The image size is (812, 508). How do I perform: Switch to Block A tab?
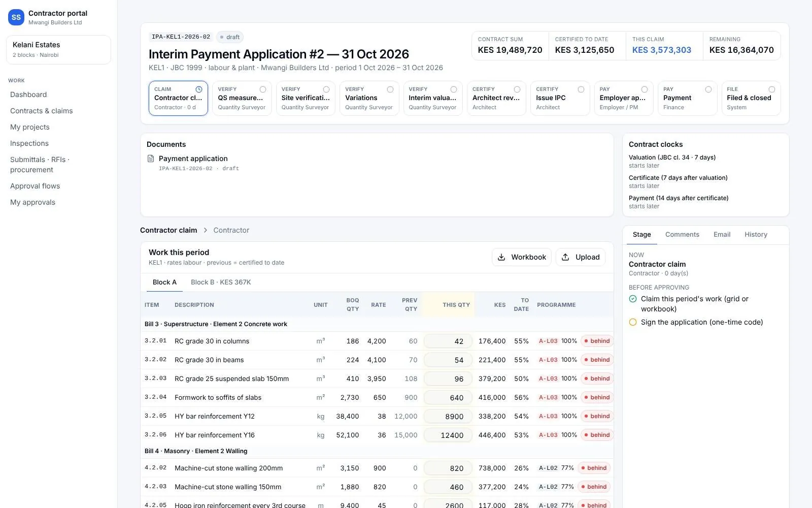[164, 282]
